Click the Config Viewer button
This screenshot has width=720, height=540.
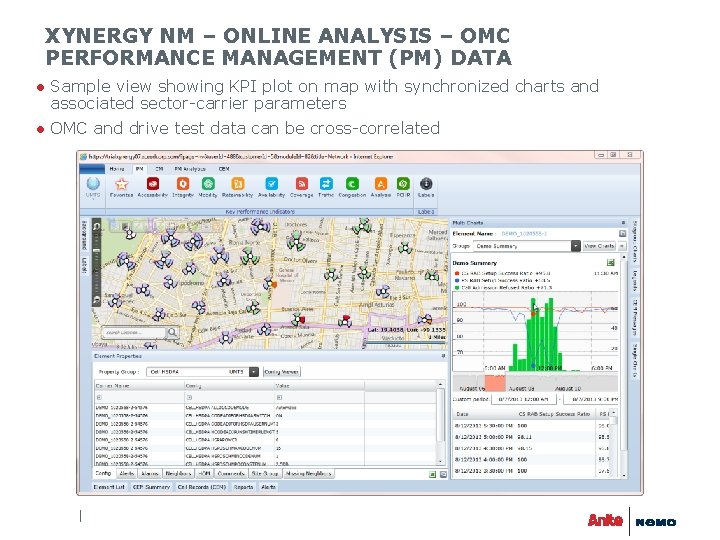(x=281, y=372)
